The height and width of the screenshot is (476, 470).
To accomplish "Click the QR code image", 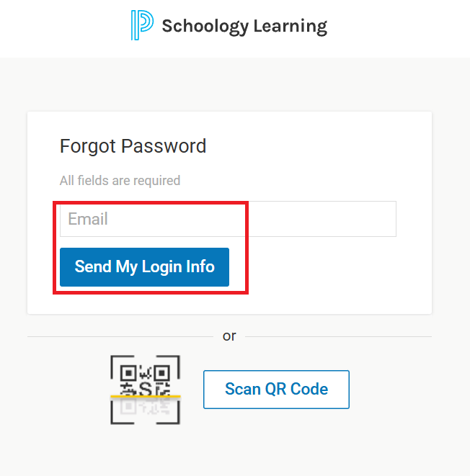I will coord(146,389).
